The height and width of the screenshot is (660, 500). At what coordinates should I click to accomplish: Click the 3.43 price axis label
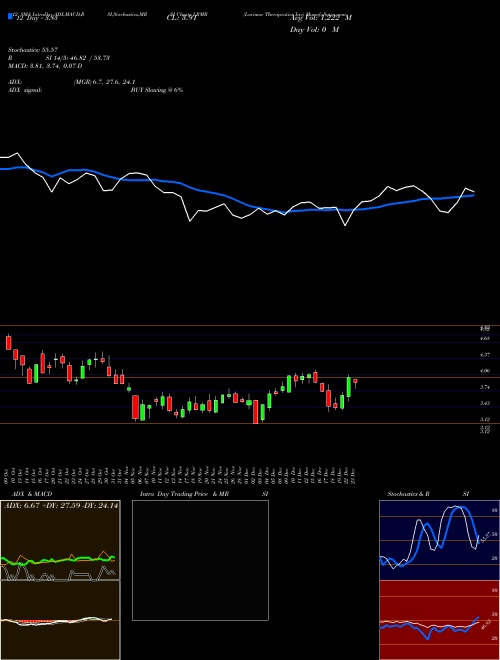pos(485,403)
